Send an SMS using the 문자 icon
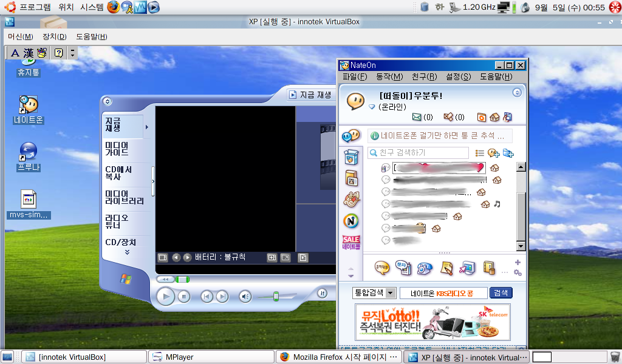This screenshot has width=622, height=364. tap(404, 268)
